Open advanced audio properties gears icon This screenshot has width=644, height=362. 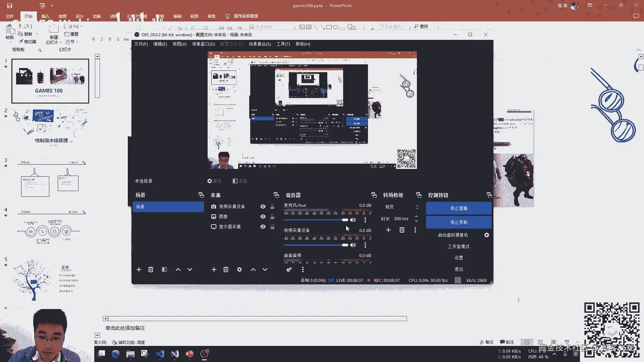point(289,269)
